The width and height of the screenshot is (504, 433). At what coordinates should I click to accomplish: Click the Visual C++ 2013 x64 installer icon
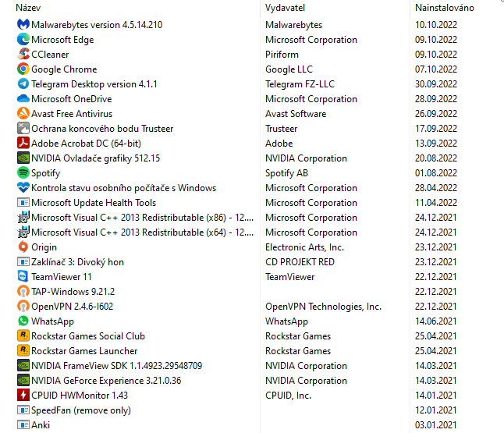tap(23, 232)
